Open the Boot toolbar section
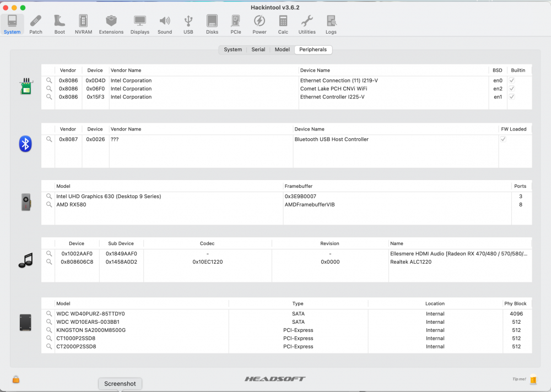 coord(60,25)
